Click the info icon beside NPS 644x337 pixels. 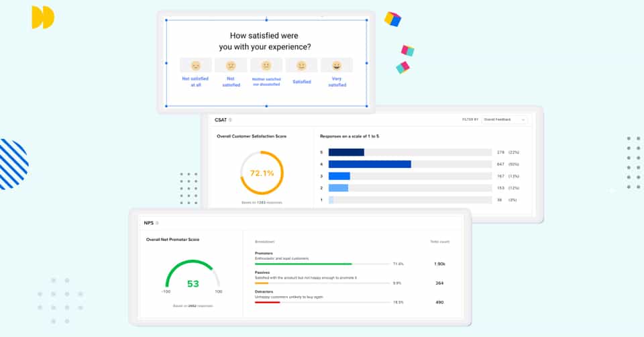[157, 223]
